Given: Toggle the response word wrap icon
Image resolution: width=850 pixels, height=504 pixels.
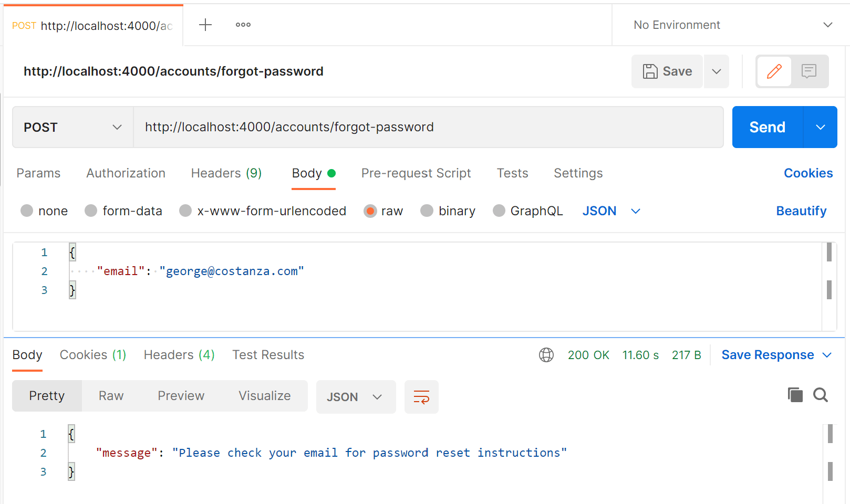Looking at the screenshot, I should tap(421, 397).
